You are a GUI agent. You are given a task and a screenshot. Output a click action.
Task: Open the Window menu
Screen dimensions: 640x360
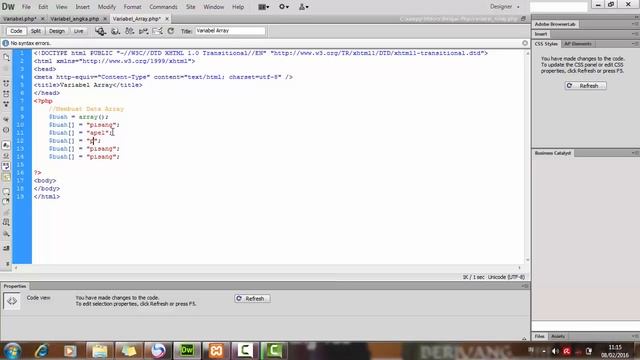(x=213, y=7)
